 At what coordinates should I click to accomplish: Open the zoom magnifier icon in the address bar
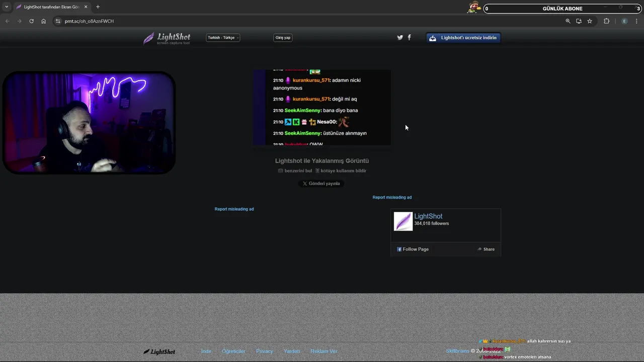[x=568, y=21]
